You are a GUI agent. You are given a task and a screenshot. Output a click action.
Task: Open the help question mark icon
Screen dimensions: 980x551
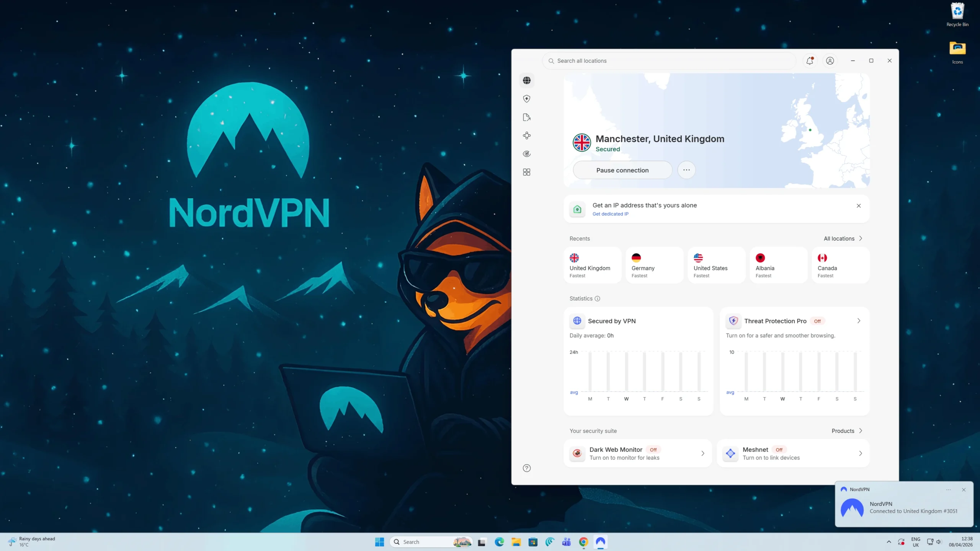527,468
